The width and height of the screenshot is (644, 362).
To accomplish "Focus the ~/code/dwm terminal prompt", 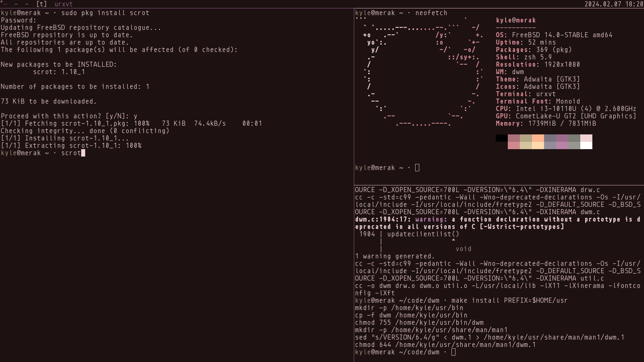I will click(x=453, y=352).
